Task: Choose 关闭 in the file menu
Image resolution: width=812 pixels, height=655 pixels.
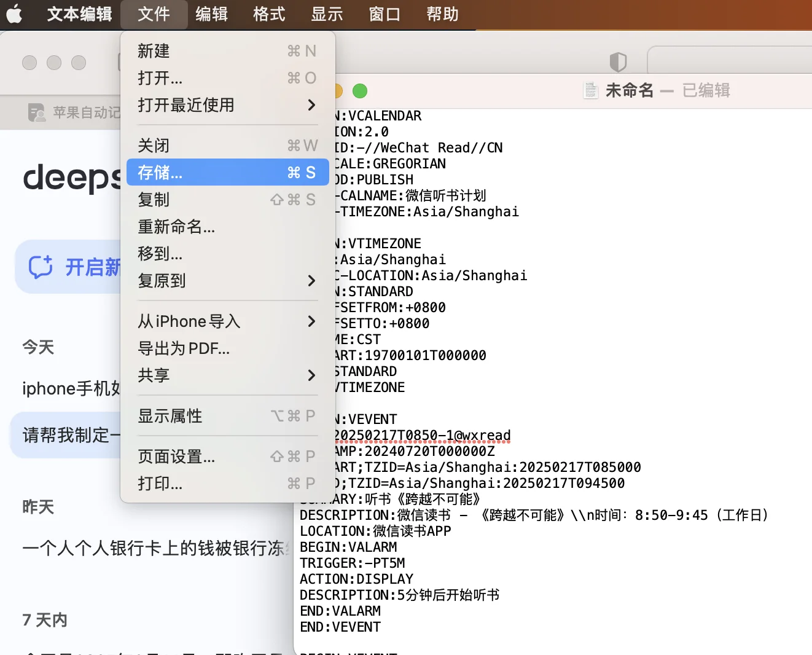Action: 228,146
